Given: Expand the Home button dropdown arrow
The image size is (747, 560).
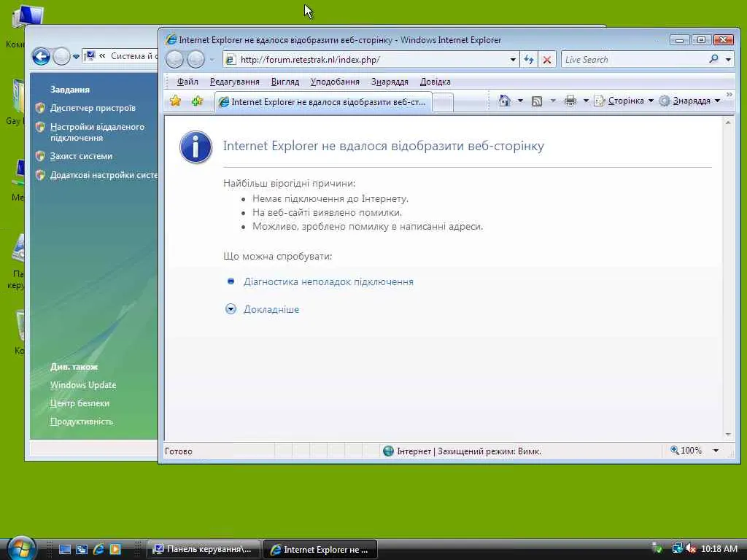Looking at the screenshot, I should (520, 101).
